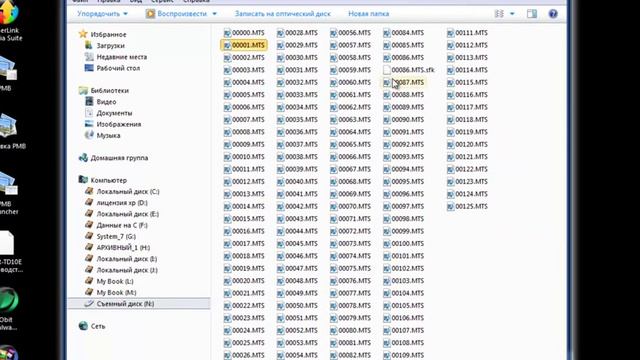
Task: Select file 00002.MTS
Action: point(248,58)
